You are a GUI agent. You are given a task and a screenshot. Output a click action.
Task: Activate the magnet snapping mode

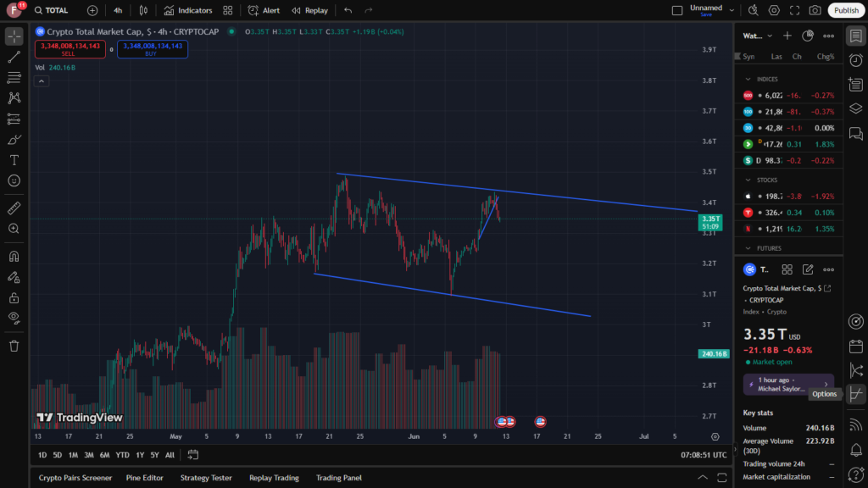click(x=14, y=256)
